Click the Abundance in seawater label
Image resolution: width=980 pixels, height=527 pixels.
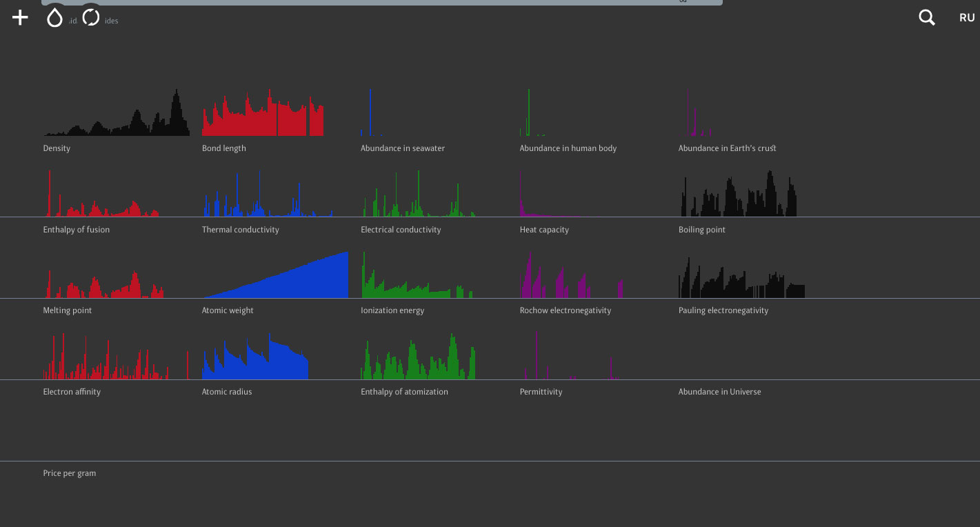point(403,148)
